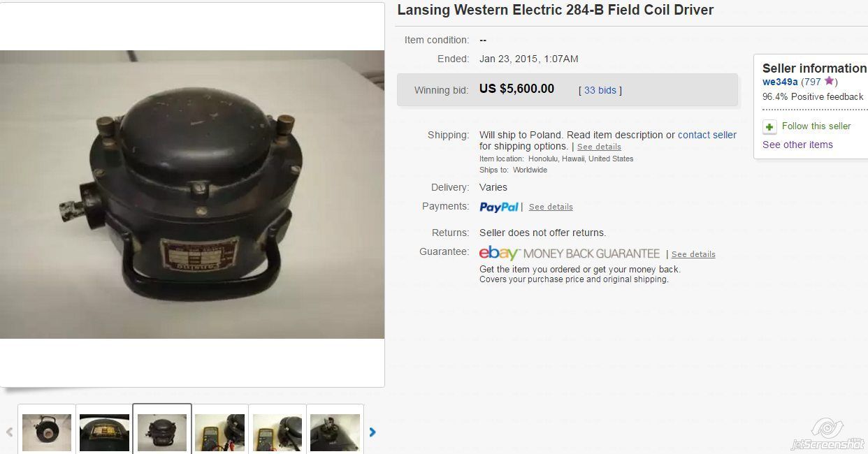Open See other items link
The width and height of the screenshot is (868, 454).
point(797,145)
